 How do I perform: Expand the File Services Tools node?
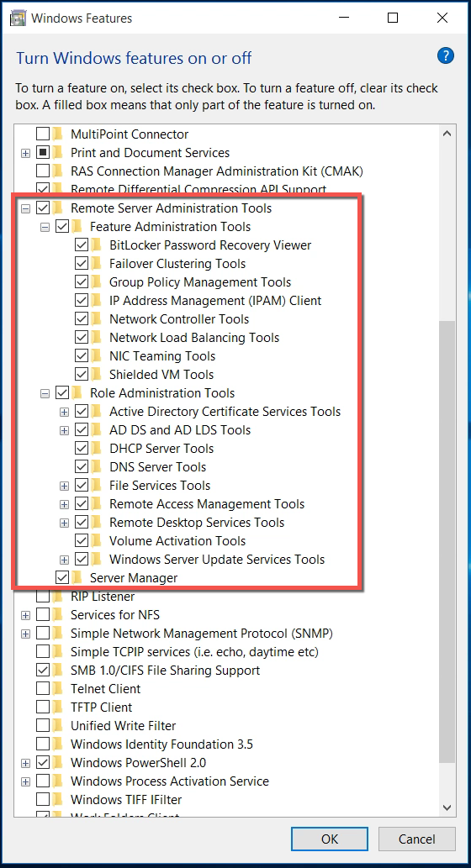tap(64, 486)
